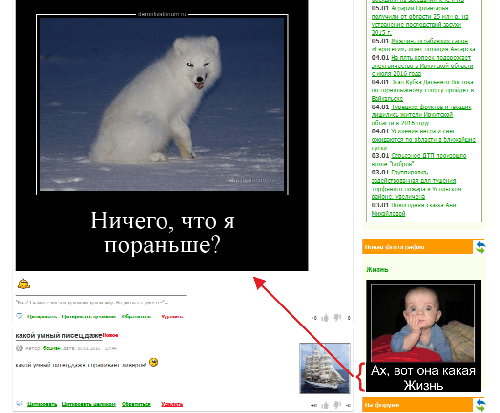Click the bowing smiley below the fox image
Screen dimensions: 500x413
click(x=24, y=284)
